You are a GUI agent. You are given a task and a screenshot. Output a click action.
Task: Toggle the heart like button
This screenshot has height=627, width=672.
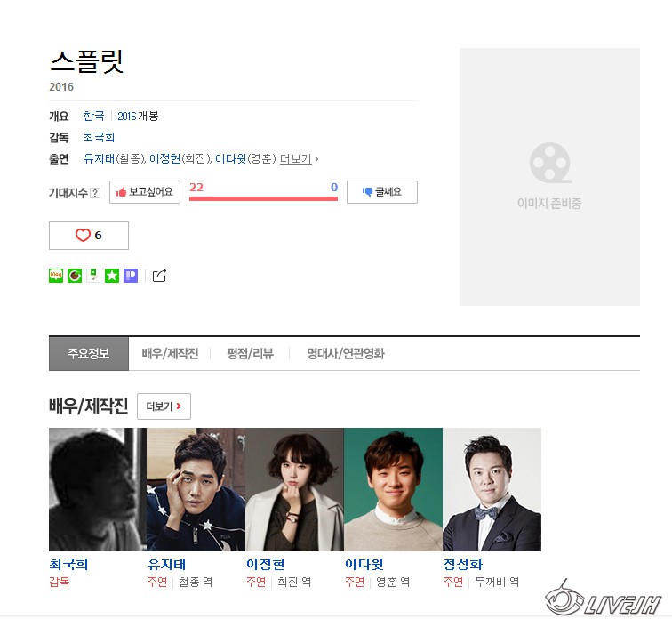click(x=89, y=236)
